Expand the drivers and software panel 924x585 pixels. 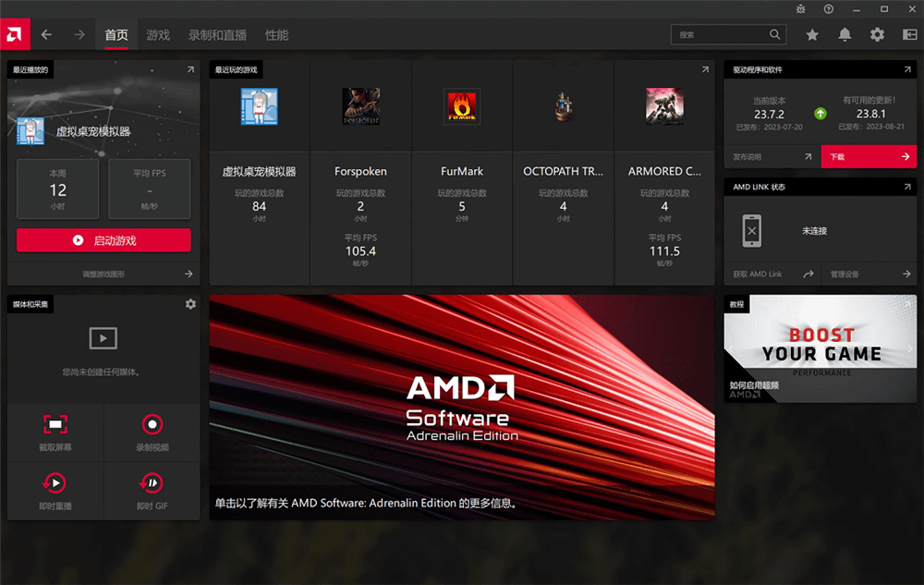[907, 69]
